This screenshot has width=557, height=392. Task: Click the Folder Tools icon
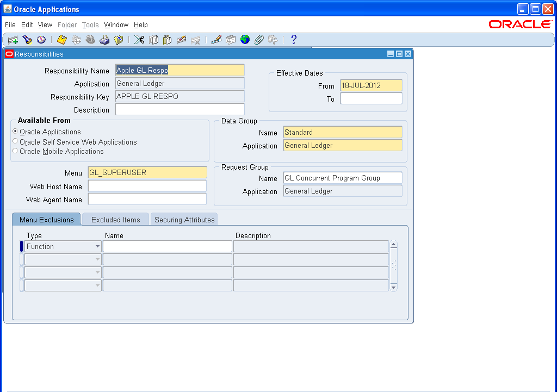click(273, 39)
